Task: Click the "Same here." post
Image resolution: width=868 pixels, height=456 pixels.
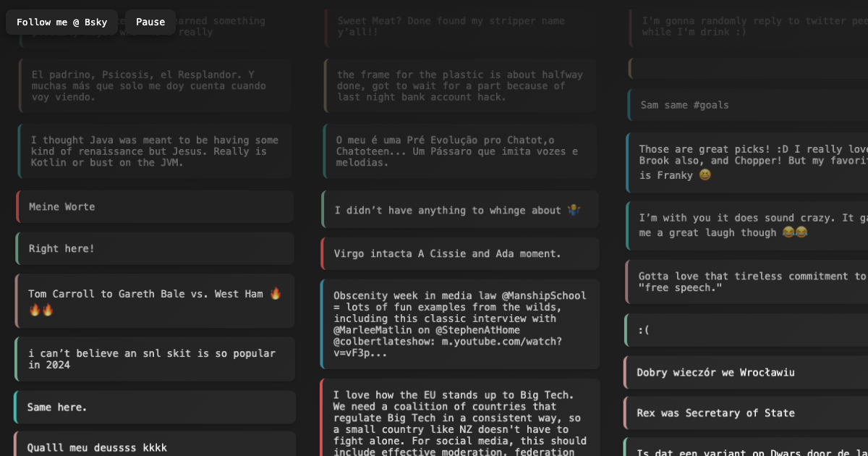Action: pos(155,408)
